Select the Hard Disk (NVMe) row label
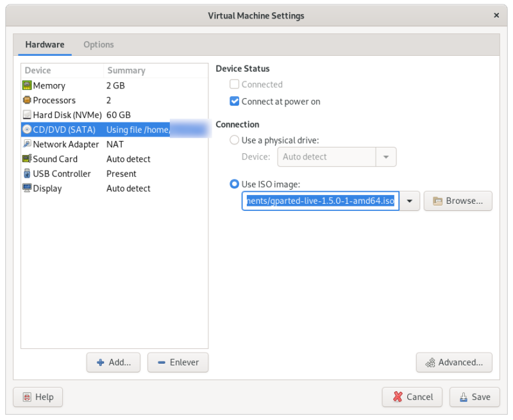 click(x=67, y=115)
